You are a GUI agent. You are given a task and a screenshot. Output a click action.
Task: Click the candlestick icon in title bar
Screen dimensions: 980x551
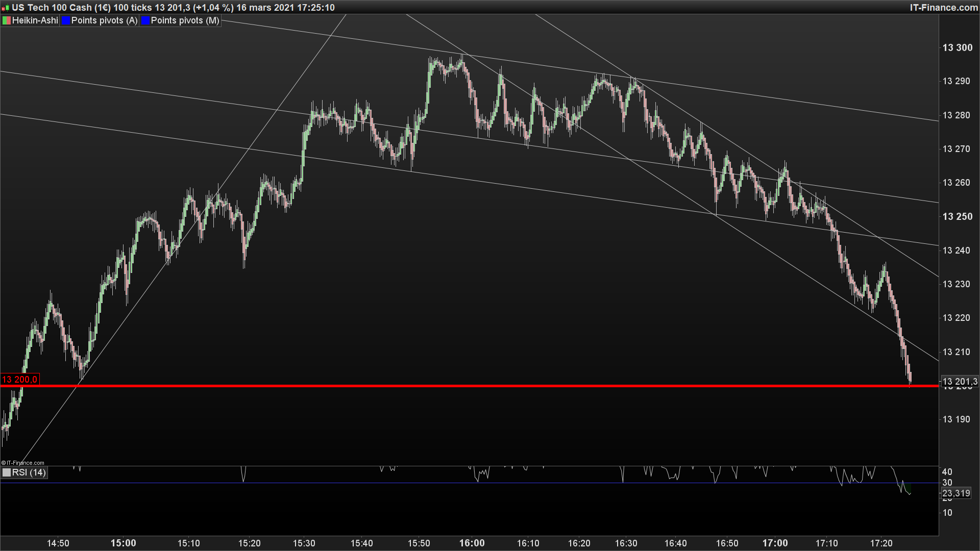(5, 8)
